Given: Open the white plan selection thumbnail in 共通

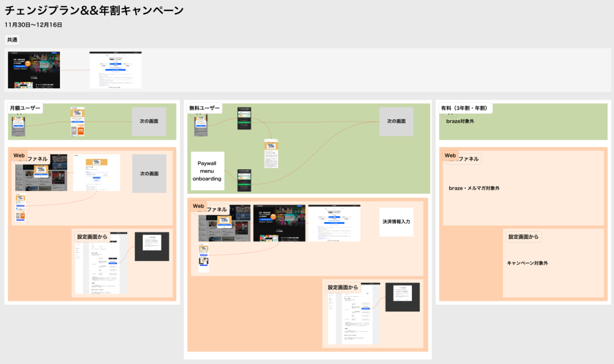Looking at the screenshot, I should coord(115,70).
